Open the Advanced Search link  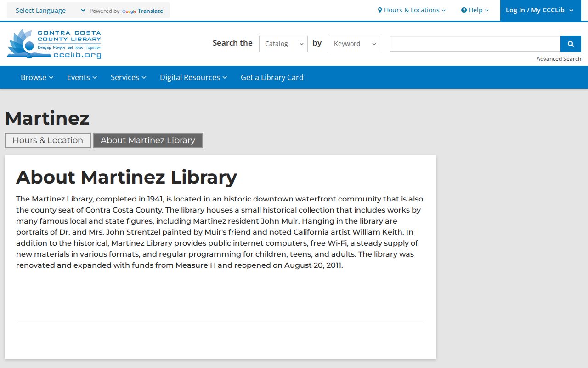click(x=559, y=59)
